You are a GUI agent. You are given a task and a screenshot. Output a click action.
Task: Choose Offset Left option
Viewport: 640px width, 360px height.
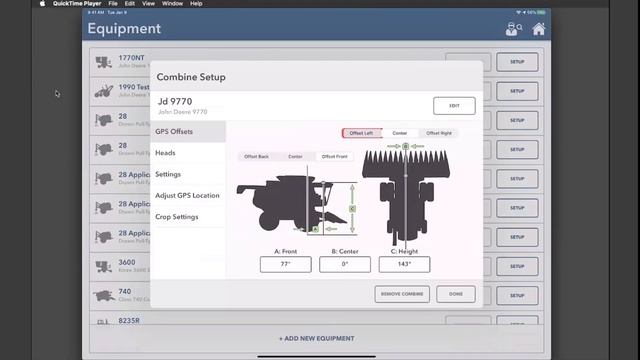(x=361, y=133)
